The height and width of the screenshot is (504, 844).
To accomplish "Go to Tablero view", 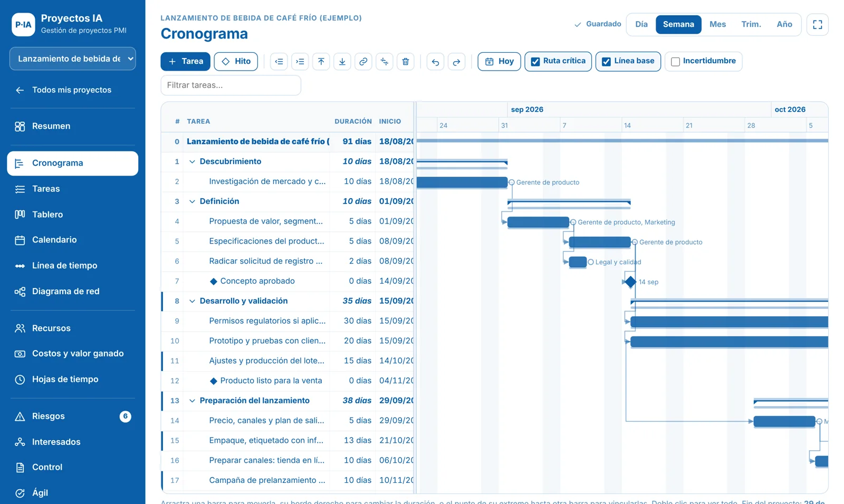I will (73, 215).
